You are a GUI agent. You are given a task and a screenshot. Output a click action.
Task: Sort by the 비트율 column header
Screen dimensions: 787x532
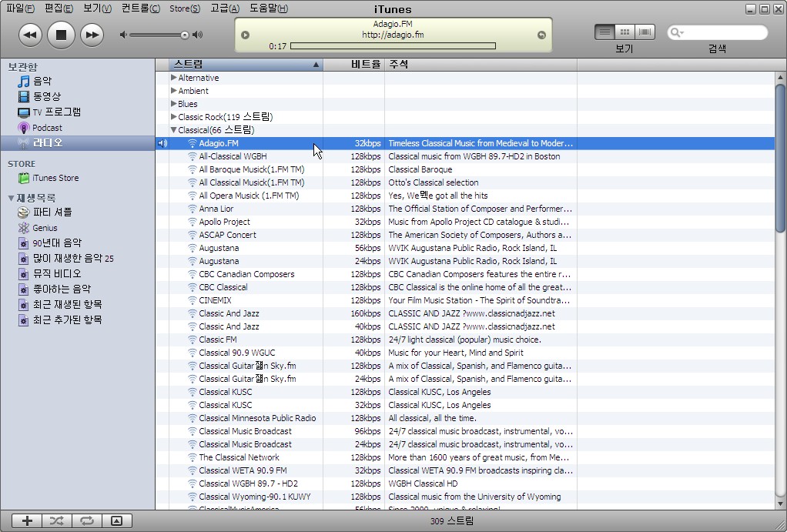pyautogui.click(x=354, y=64)
